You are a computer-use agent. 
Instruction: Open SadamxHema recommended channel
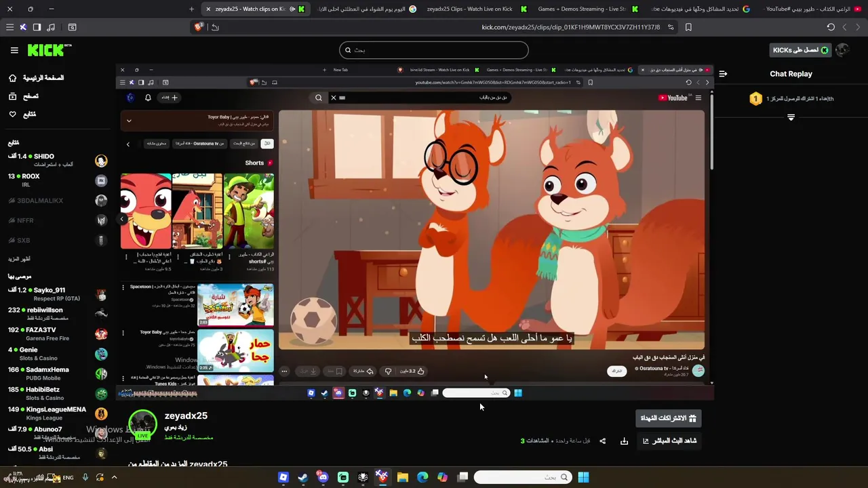coord(58,373)
